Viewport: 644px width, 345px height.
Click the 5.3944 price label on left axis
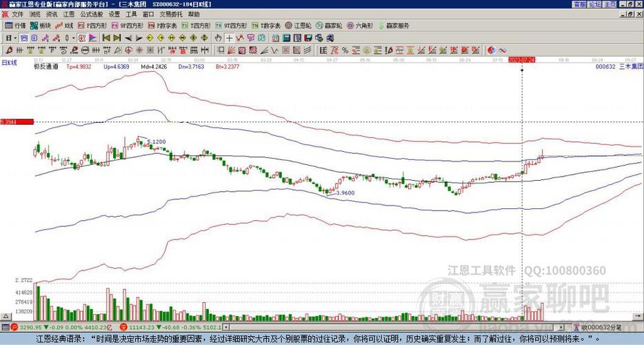[x=9, y=122]
